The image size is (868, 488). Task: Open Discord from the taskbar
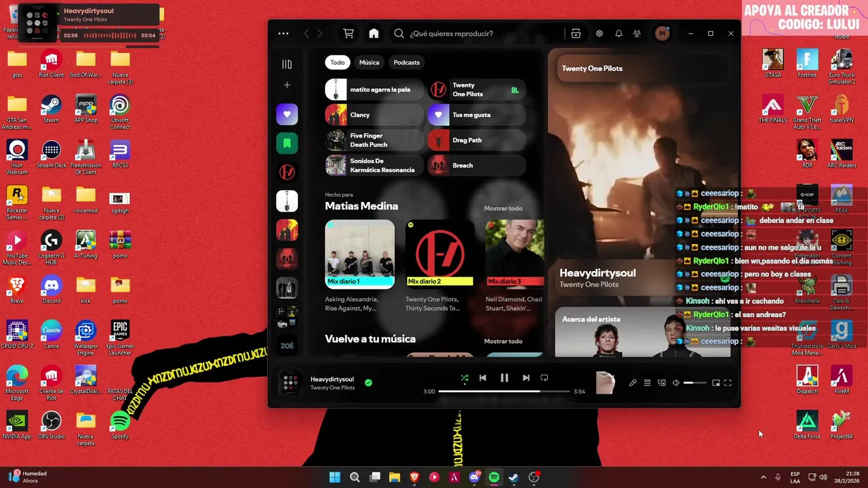pyautogui.click(x=475, y=477)
